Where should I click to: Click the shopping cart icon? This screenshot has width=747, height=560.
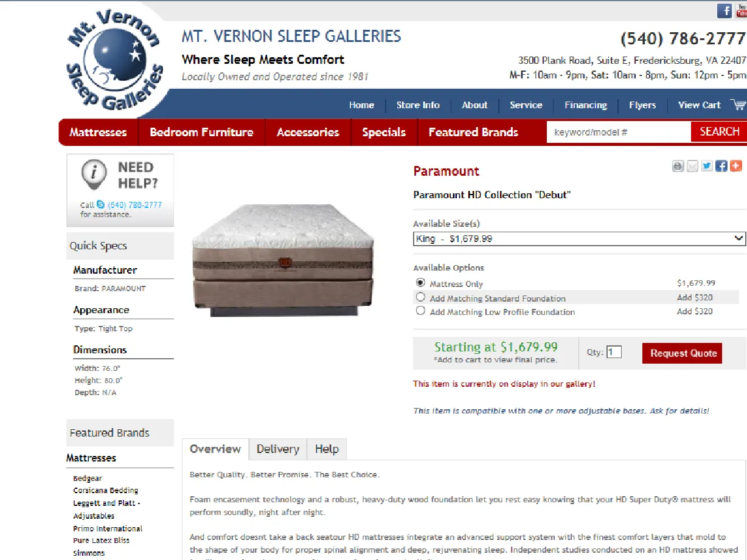pos(738,105)
